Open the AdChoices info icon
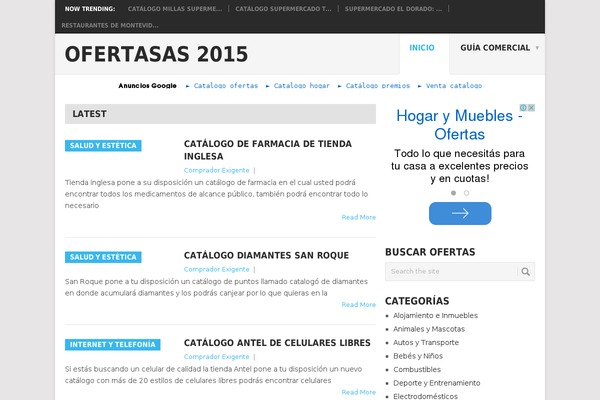Image resolution: width=600 pixels, height=400 pixels. pyautogui.click(x=523, y=108)
